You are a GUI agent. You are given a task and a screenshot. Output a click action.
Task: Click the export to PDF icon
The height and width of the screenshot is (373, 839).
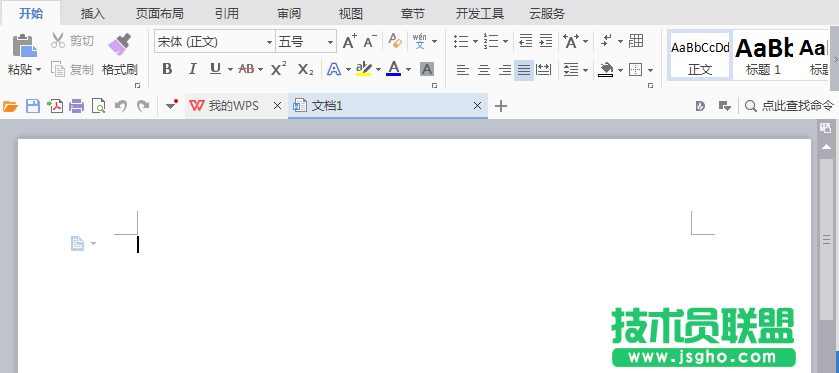[x=55, y=106]
